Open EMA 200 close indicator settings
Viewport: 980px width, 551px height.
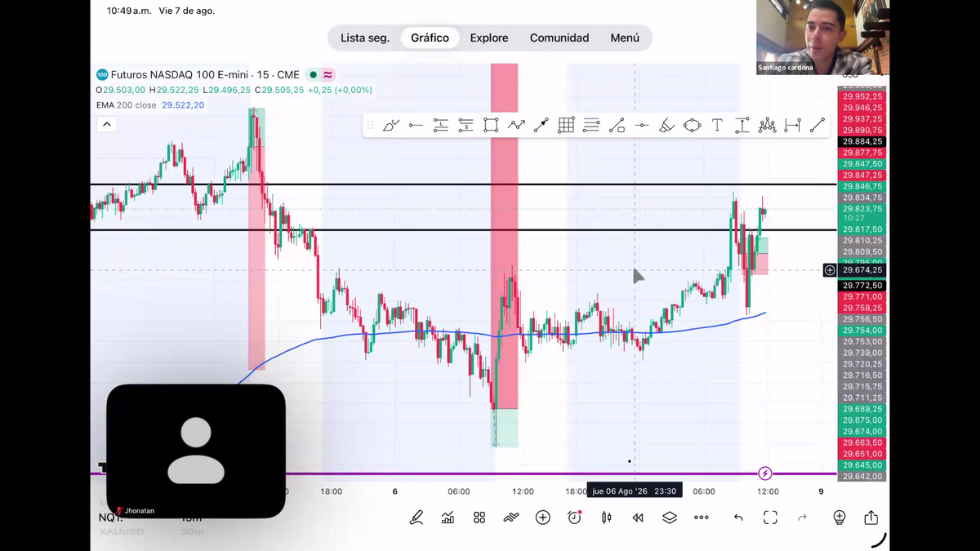[x=150, y=105]
